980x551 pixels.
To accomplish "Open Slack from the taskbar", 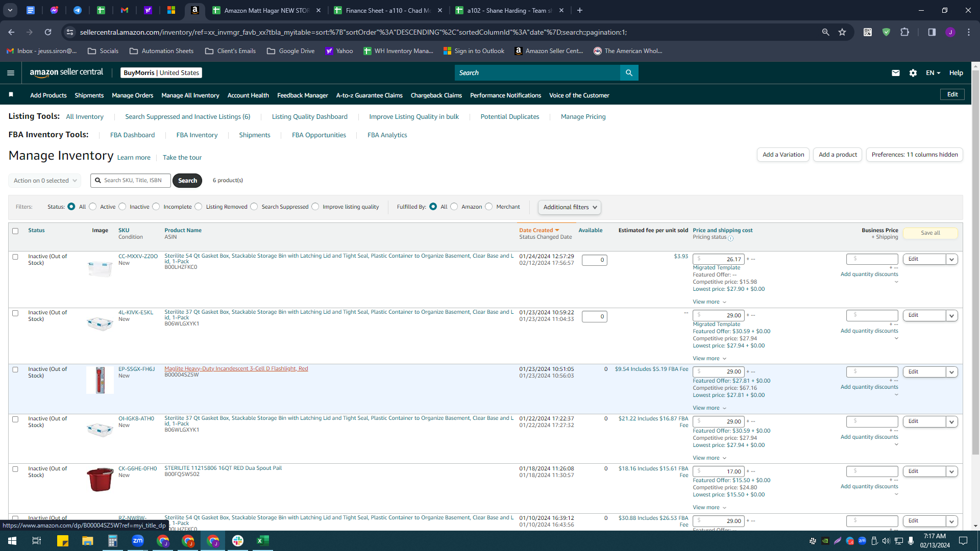I will (238, 541).
